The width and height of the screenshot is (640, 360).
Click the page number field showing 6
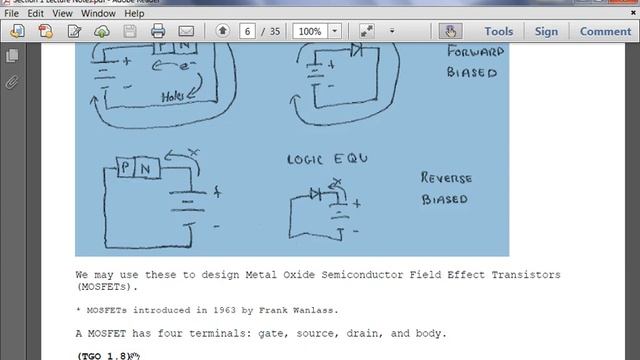[x=247, y=31]
